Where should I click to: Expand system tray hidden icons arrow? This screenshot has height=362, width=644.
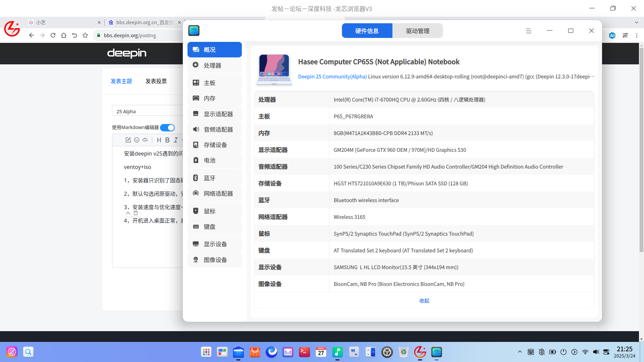[x=520, y=352]
